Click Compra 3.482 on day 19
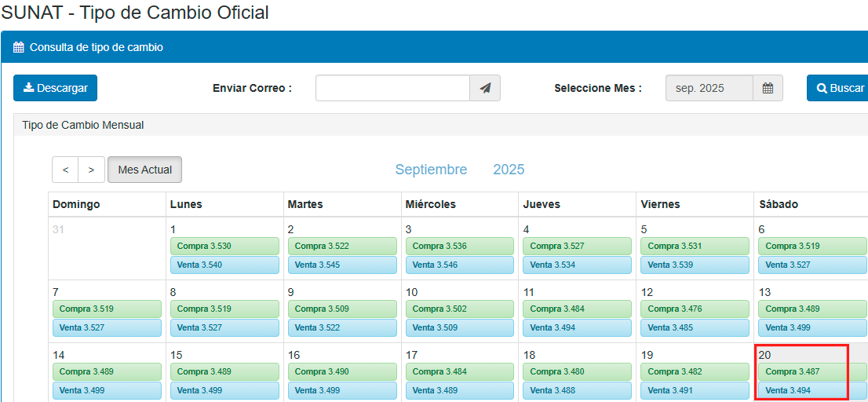Viewport: 868px width, 402px height. [x=695, y=372]
